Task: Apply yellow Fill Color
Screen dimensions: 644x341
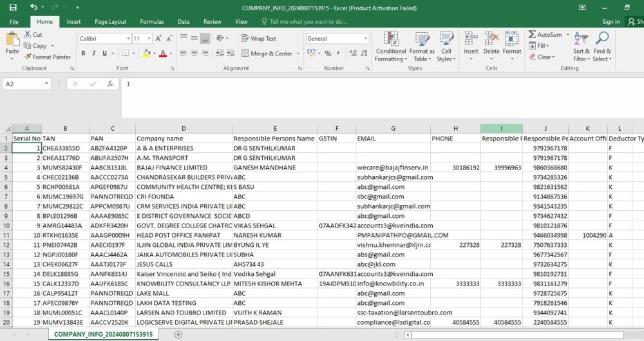Action: click(x=147, y=53)
